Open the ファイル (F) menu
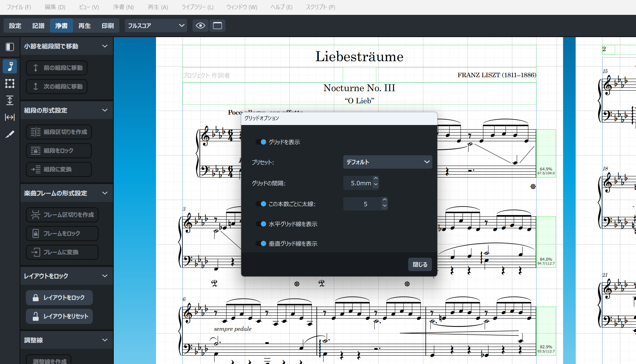The width and height of the screenshot is (636, 364). 19,7
